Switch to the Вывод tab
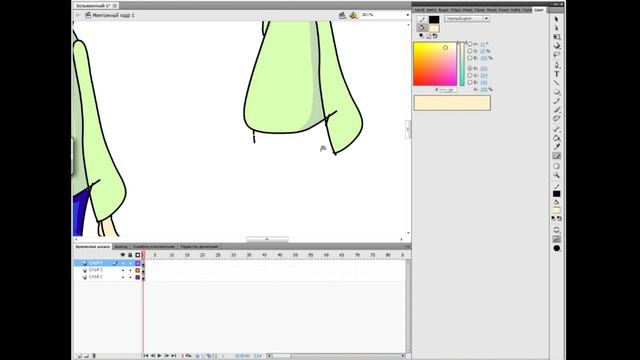The width and height of the screenshot is (640, 360). click(121, 247)
